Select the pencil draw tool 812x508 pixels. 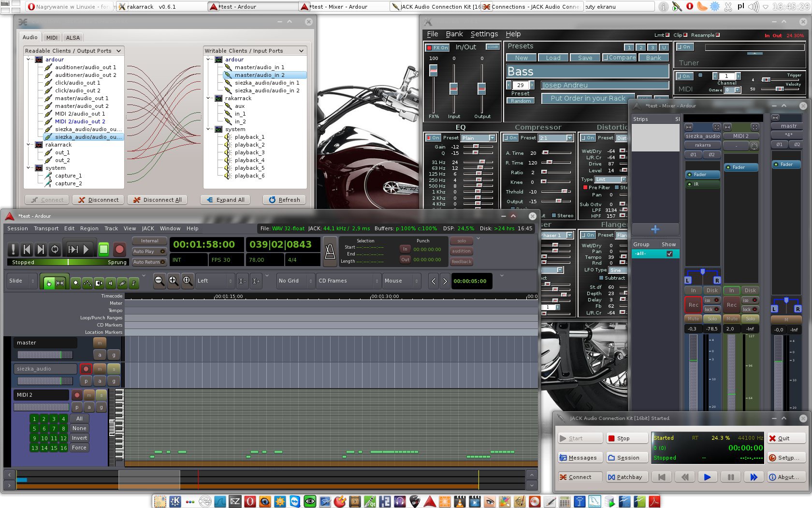click(x=122, y=283)
